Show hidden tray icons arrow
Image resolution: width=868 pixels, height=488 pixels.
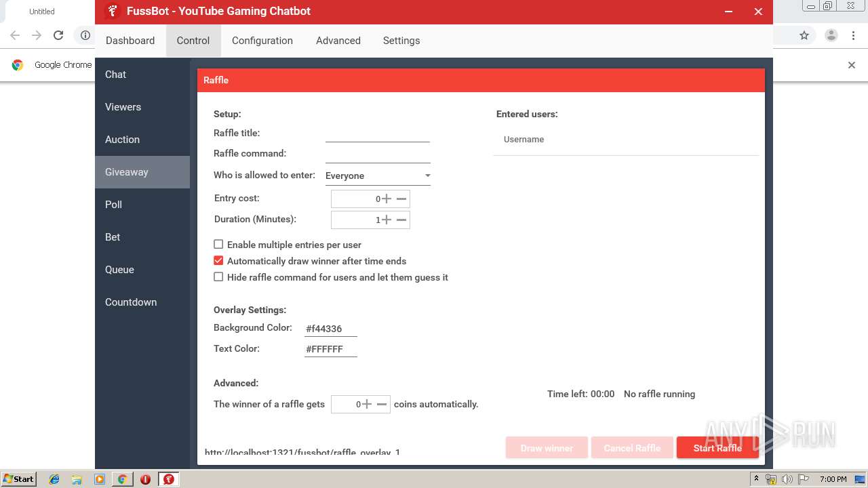tap(756, 479)
